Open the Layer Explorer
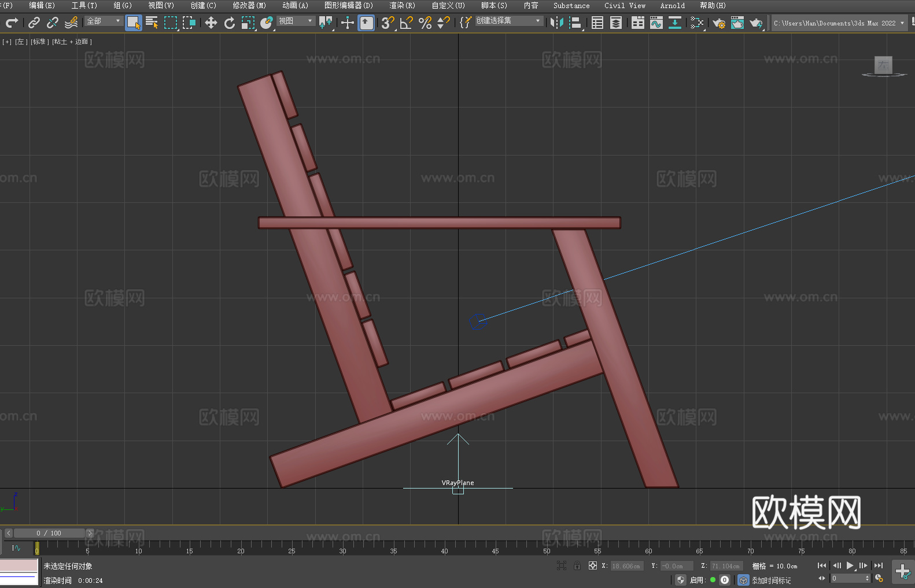This screenshot has width=915, height=588. (616, 23)
